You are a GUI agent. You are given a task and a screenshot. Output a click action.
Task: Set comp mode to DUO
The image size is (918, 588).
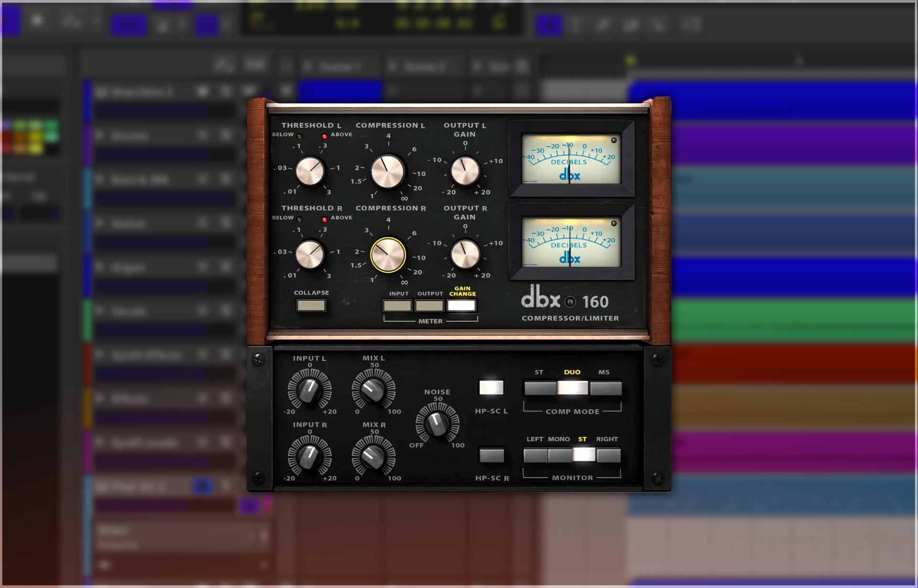click(573, 388)
